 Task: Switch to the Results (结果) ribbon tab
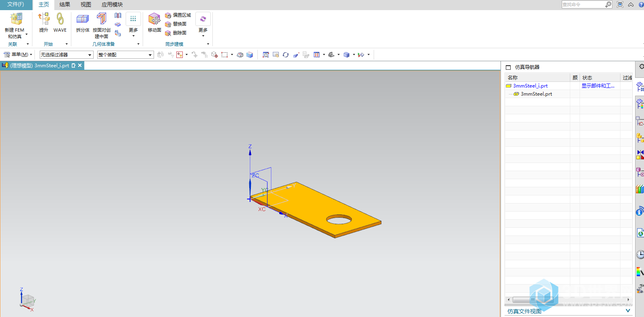[x=65, y=4]
